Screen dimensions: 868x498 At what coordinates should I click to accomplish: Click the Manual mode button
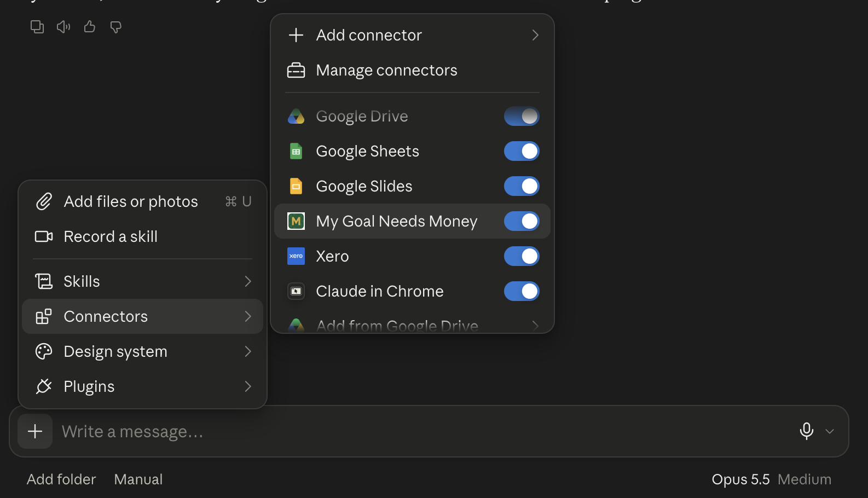(x=138, y=479)
